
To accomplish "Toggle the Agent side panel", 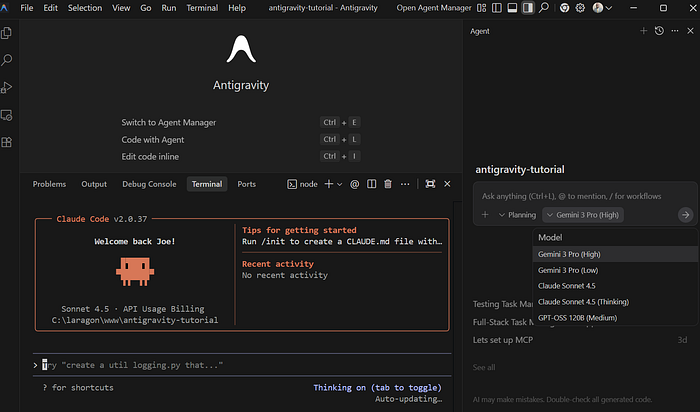I will 528,8.
